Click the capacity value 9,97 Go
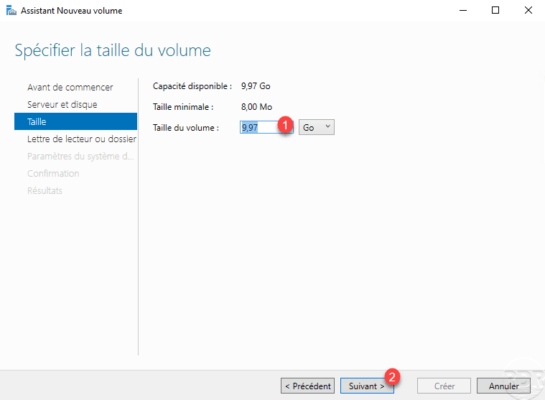 (255, 86)
